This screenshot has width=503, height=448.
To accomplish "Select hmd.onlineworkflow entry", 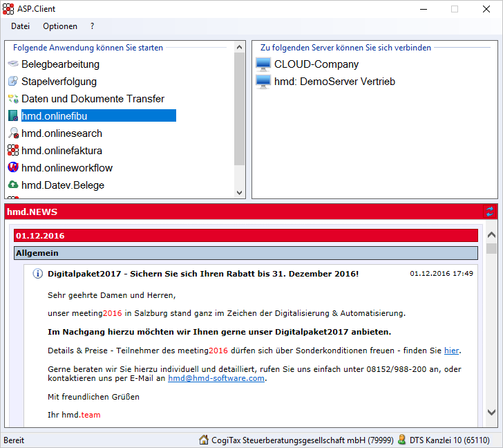I will pos(67,168).
